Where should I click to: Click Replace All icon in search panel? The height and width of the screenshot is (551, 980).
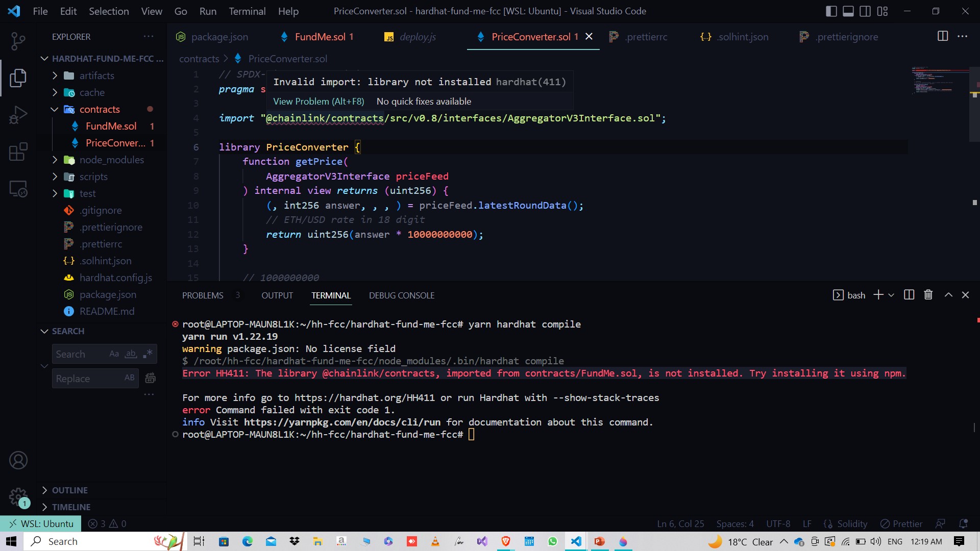pyautogui.click(x=151, y=378)
